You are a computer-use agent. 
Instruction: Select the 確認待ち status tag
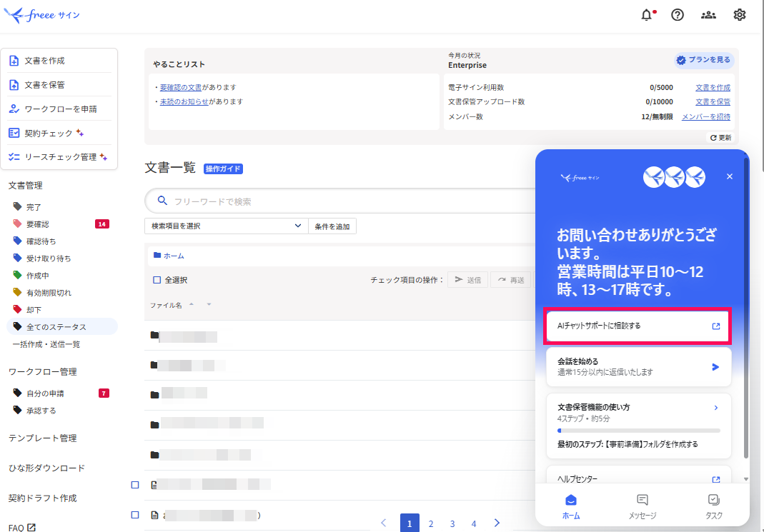point(18,241)
